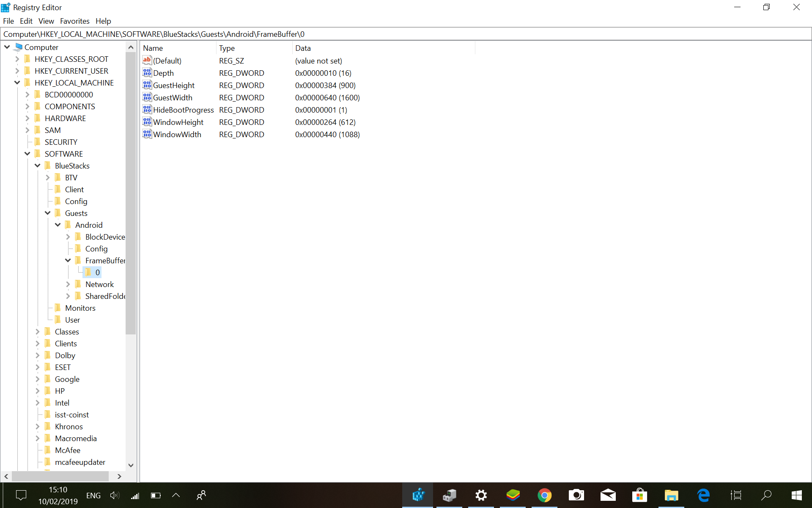Viewport: 812px width, 508px height.
Task: Collapse the Computer root node
Action: [7, 47]
